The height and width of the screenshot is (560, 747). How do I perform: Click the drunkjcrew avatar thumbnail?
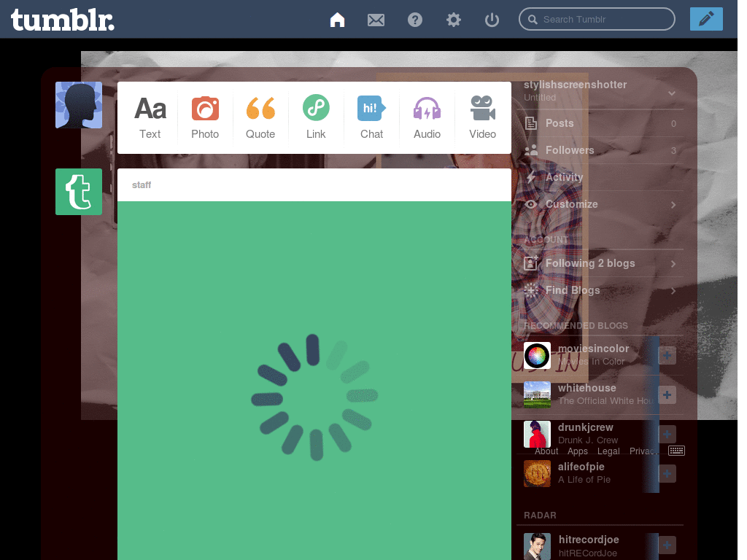coord(537,435)
